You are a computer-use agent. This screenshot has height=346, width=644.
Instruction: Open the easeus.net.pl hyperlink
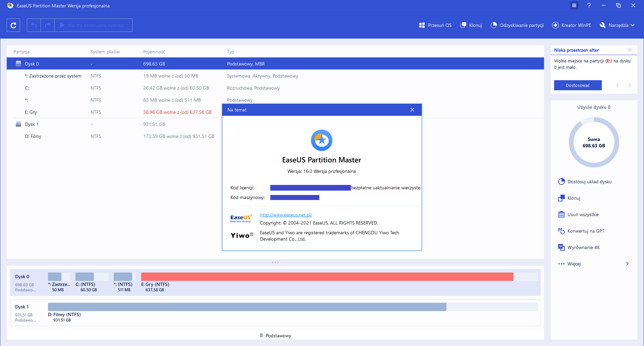click(286, 215)
